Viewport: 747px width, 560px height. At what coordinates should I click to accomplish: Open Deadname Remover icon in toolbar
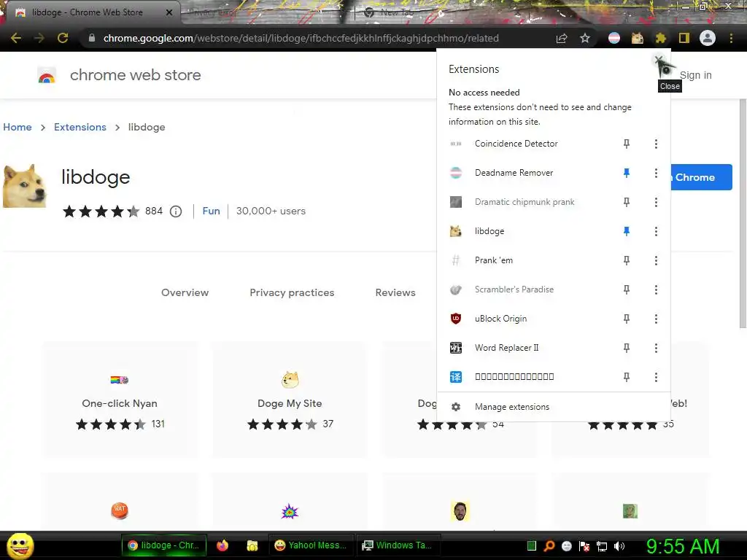[614, 38]
